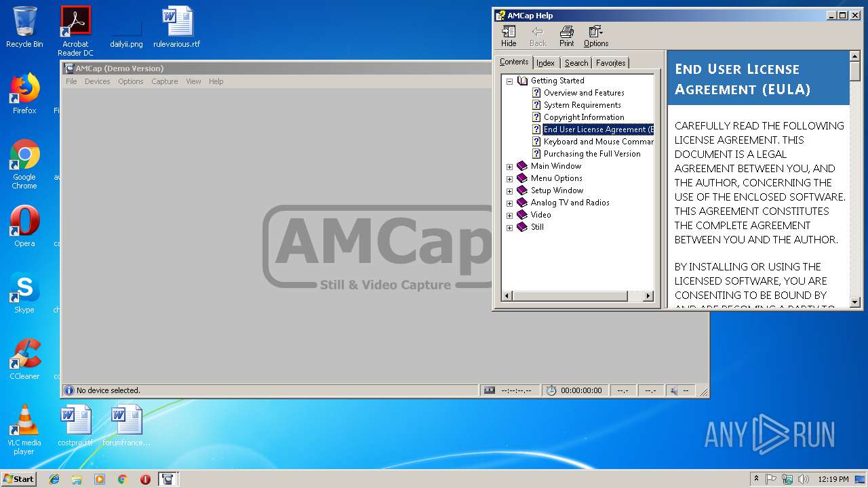The image size is (868, 488).
Task: Click the info icon in AMCap status bar
Action: click(x=69, y=390)
